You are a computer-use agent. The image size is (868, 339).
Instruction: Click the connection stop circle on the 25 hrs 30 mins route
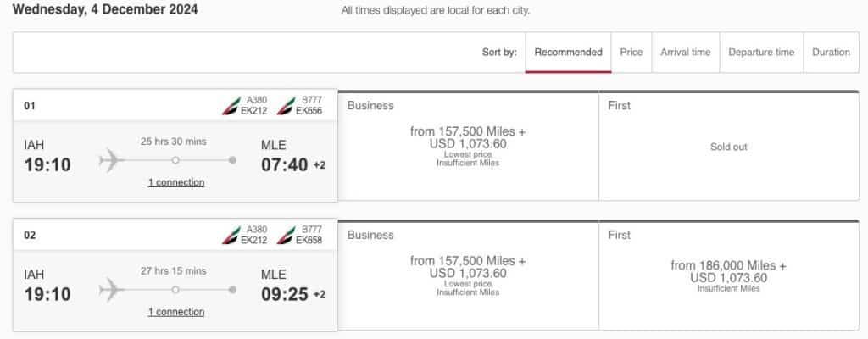pyautogui.click(x=175, y=160)
